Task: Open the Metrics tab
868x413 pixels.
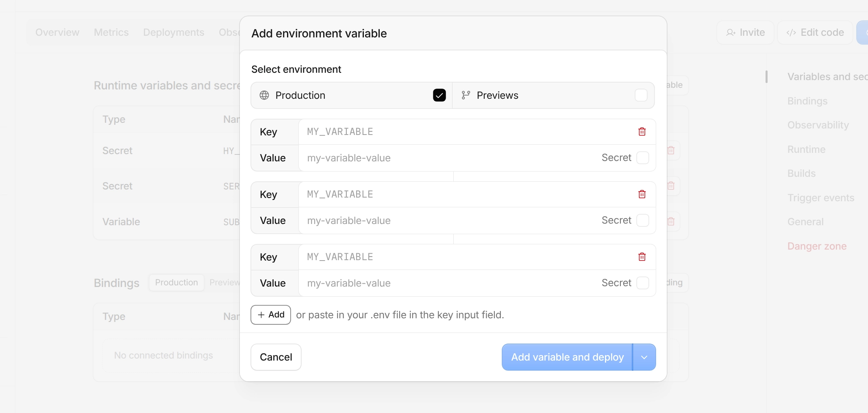Action: [111, 33]
